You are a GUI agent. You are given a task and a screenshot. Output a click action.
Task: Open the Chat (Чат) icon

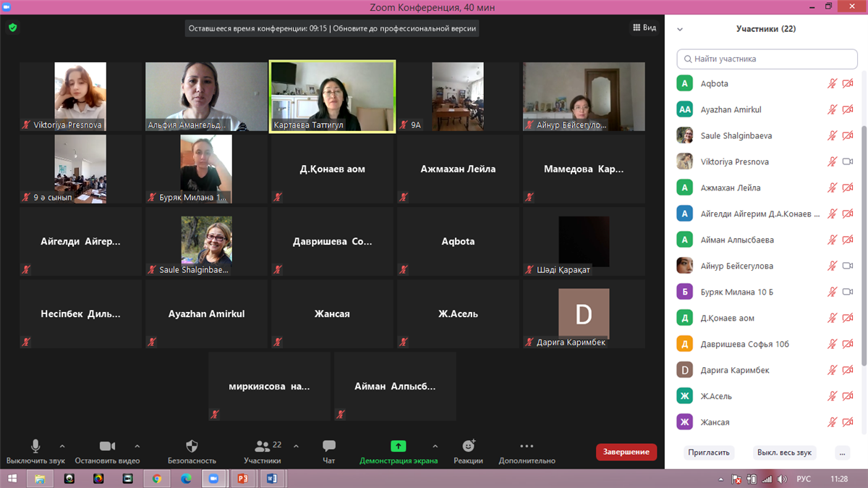329,447
